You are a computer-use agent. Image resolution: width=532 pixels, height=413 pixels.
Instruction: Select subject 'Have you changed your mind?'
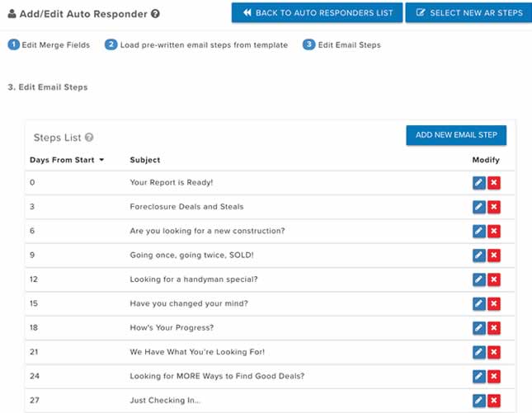click(189, 303)
